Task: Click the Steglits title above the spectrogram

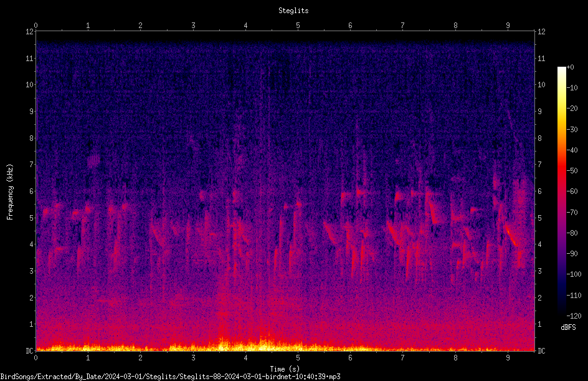Action: (x=293, y=11)
